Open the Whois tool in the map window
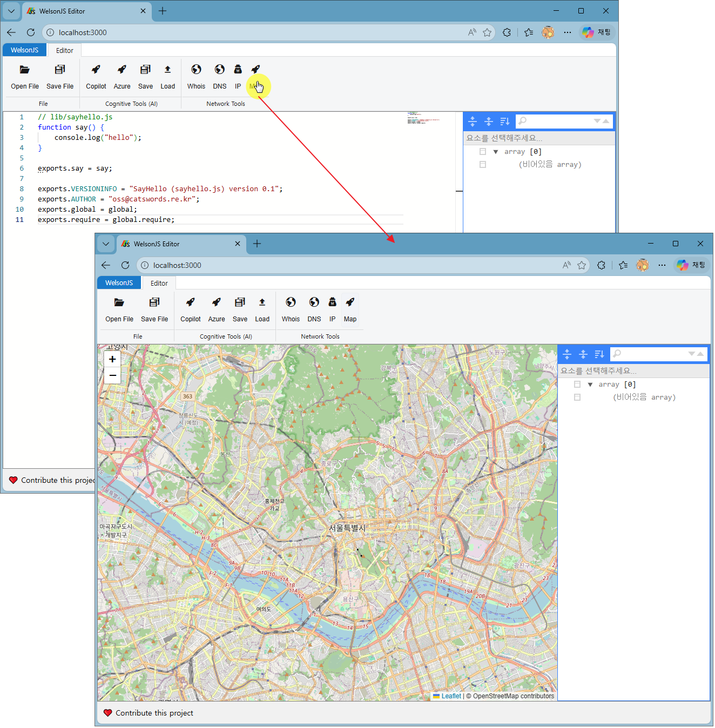 coord(291,309)
